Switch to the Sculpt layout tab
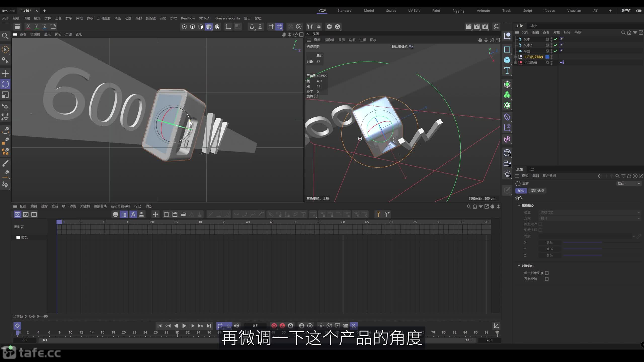This screenshot has height=362, width=644. click(x=391, y=11)
